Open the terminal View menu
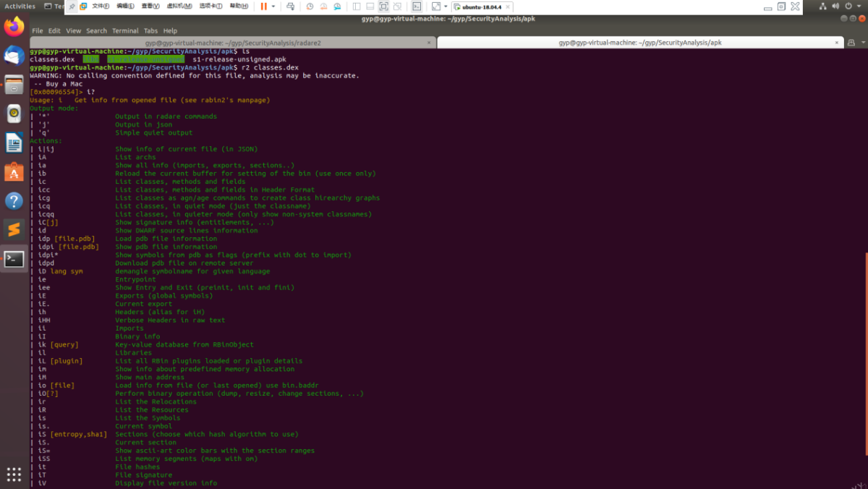 click(74, 31)
